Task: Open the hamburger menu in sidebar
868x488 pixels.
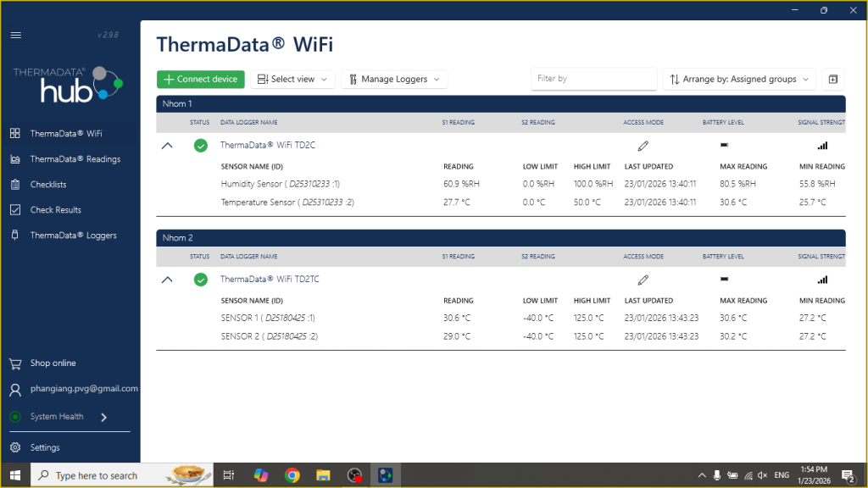Action: 15,36
